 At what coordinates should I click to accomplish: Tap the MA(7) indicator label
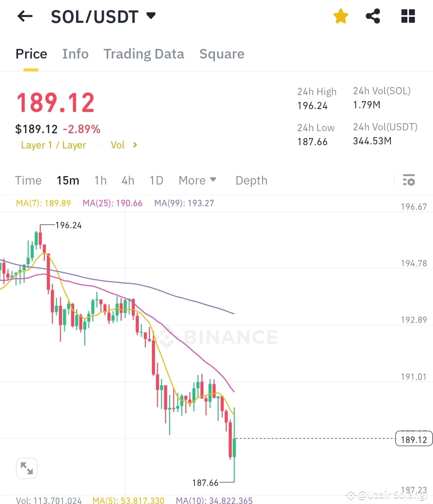click(43, 203)
